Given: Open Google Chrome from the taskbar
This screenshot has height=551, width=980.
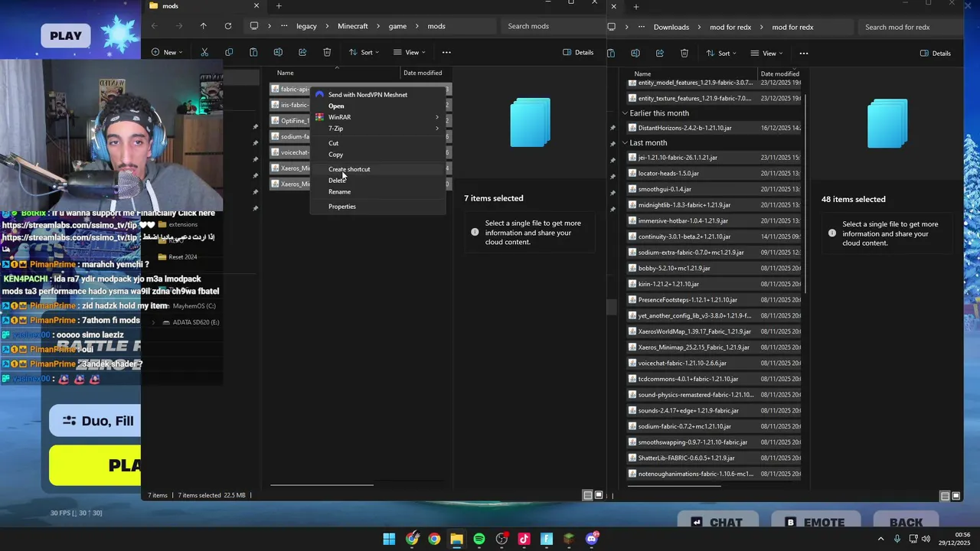Looking at the screenshot, I should pyautogui.click(x=434, y=539).
